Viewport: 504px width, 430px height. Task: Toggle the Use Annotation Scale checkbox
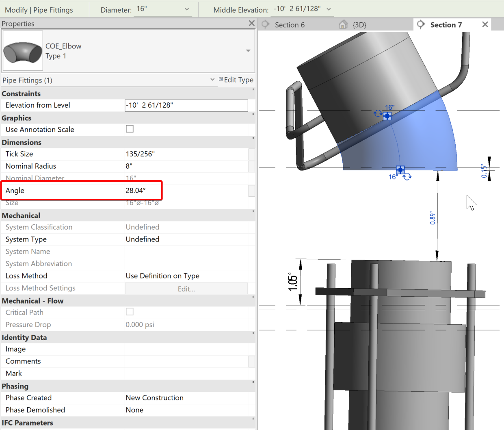tap(130, 129)
